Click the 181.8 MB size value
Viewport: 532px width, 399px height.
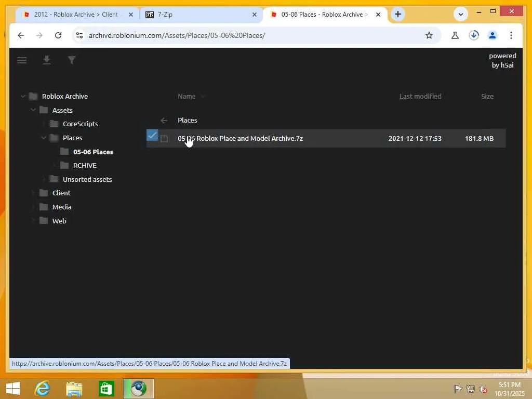pyautogui.click(x=479, y=138)
